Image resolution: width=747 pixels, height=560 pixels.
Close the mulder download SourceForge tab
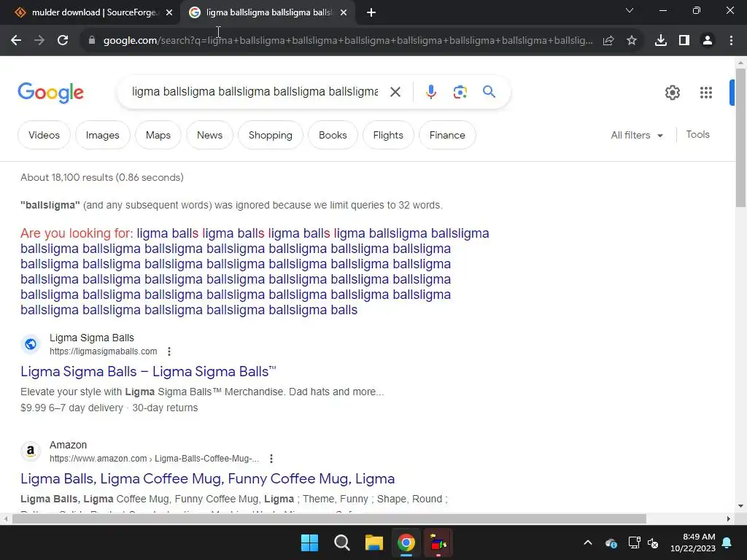(x=169, y=13)
